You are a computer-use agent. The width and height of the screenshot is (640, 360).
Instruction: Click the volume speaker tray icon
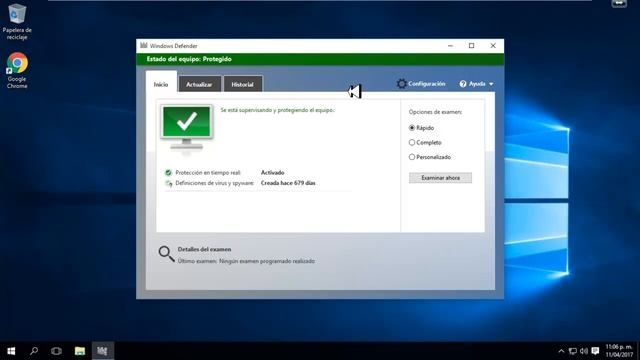click(x=584, y=351)
